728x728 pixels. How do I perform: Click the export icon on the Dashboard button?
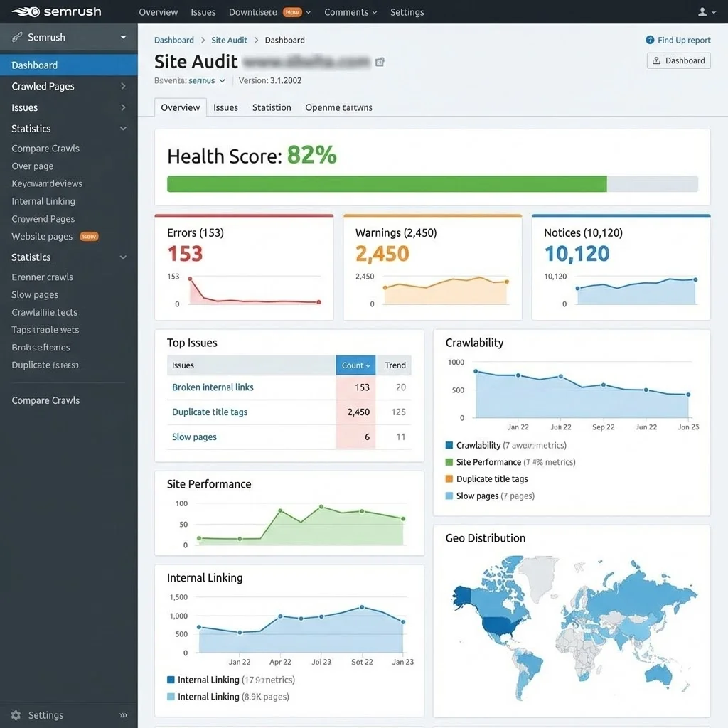(656, 60)
